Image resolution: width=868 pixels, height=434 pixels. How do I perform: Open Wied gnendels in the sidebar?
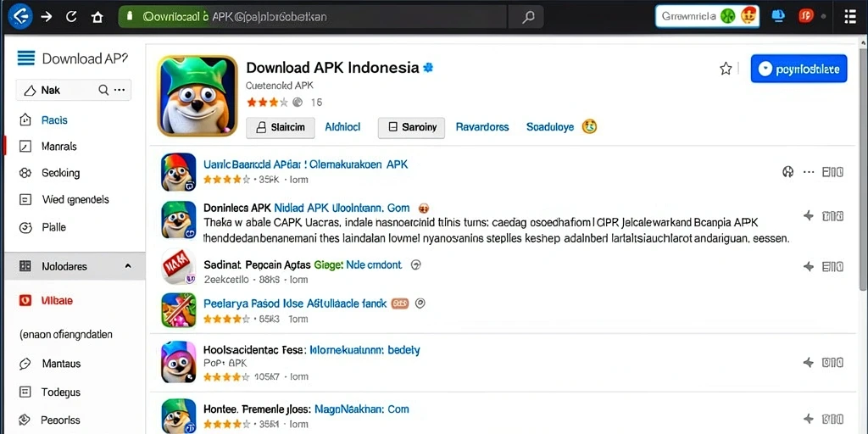point(75,200)
